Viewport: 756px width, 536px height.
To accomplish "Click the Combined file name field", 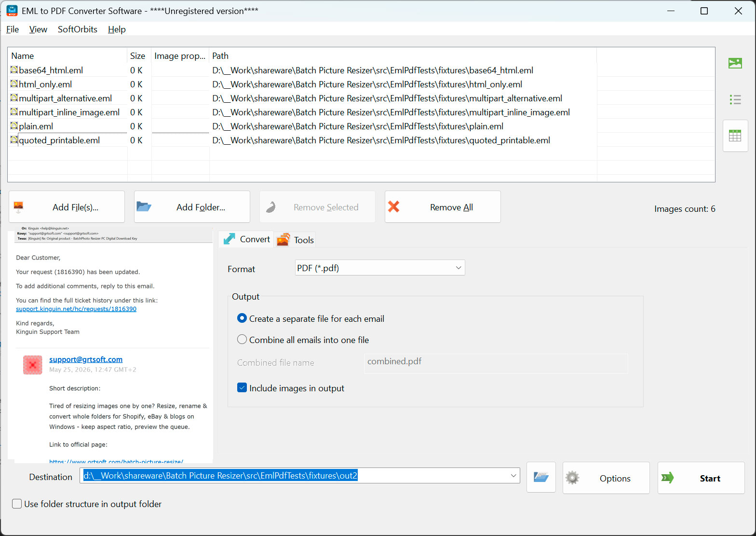I will [x=496, y=363].
